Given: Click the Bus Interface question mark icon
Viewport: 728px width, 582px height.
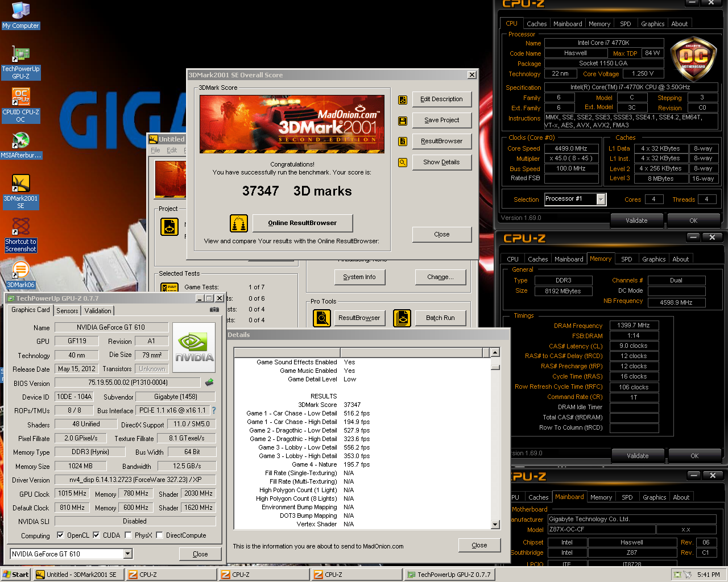Looking at the screenshot, I should pos(214,410).
